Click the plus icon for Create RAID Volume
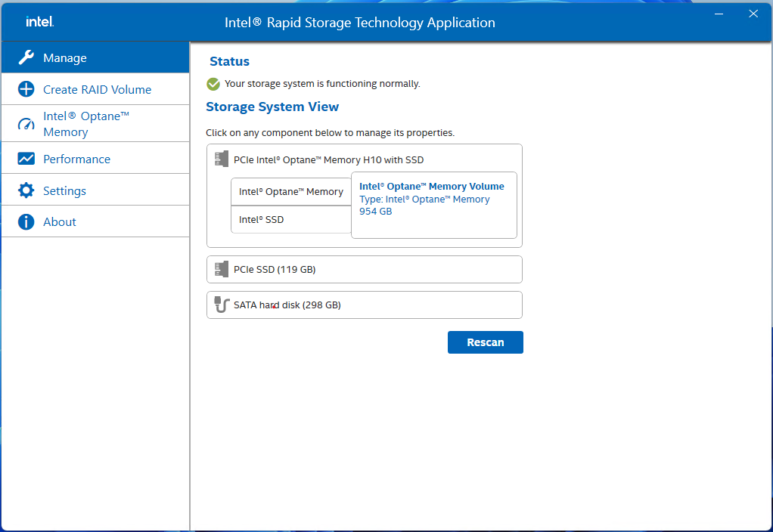Image resolution: width=773 pixels, height=532 pixels. point(26,89)
